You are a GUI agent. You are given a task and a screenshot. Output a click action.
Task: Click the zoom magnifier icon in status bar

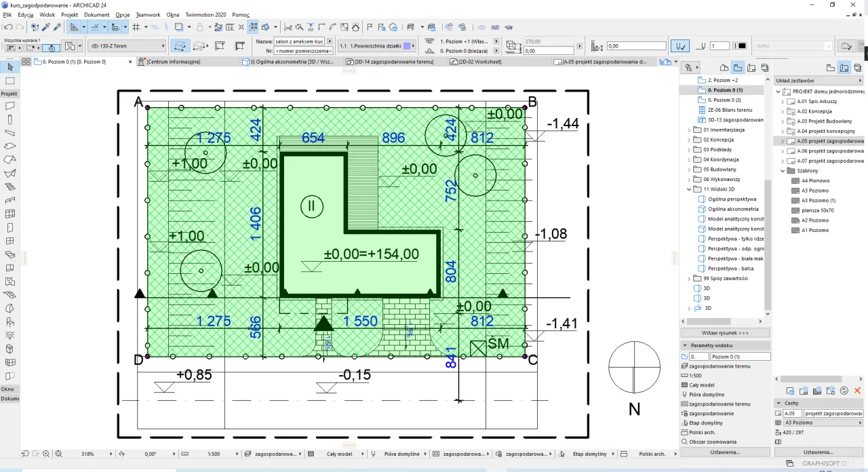coord(46,454)
